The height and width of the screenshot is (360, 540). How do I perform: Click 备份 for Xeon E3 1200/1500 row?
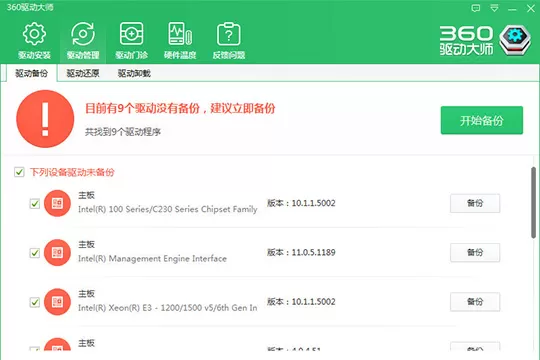coord(475,302)
